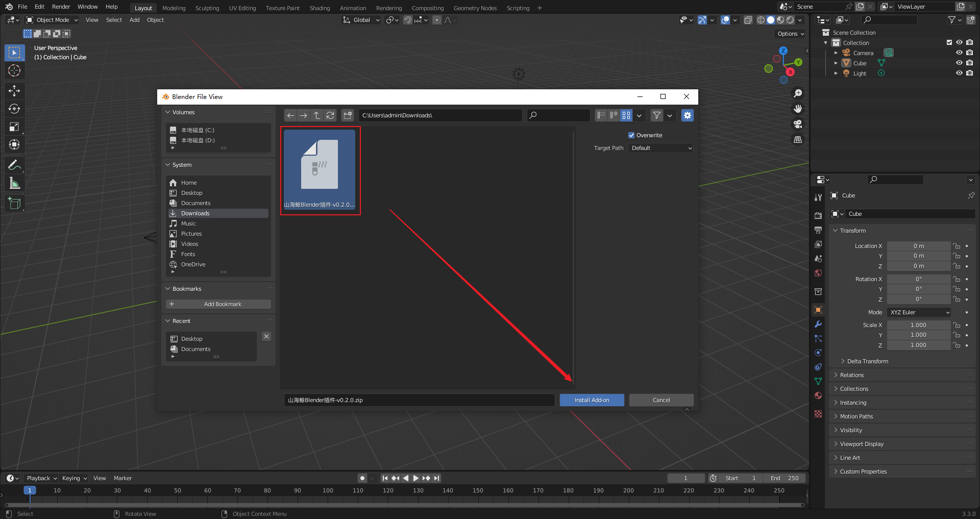The height and width of the screenshot is (519, 980).
Task: Hide Light in viewport via eye icon
Action: point(959,73)
